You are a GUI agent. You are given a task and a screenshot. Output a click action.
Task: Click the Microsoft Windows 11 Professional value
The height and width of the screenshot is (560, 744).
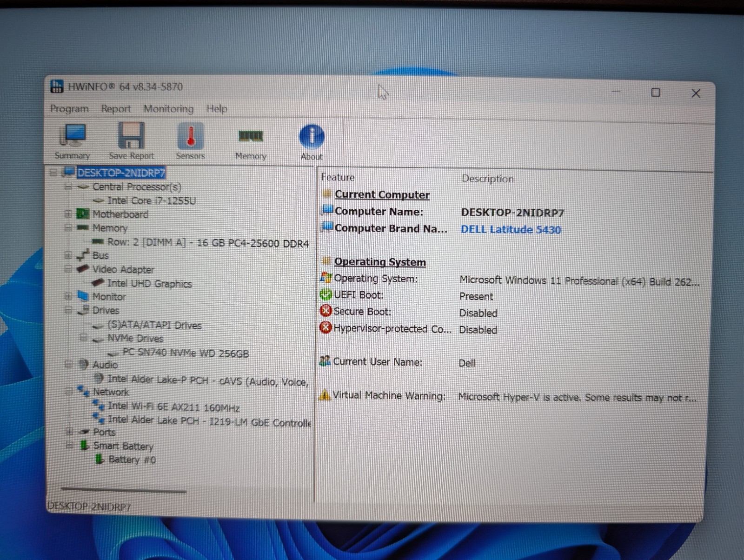point(579,281)
